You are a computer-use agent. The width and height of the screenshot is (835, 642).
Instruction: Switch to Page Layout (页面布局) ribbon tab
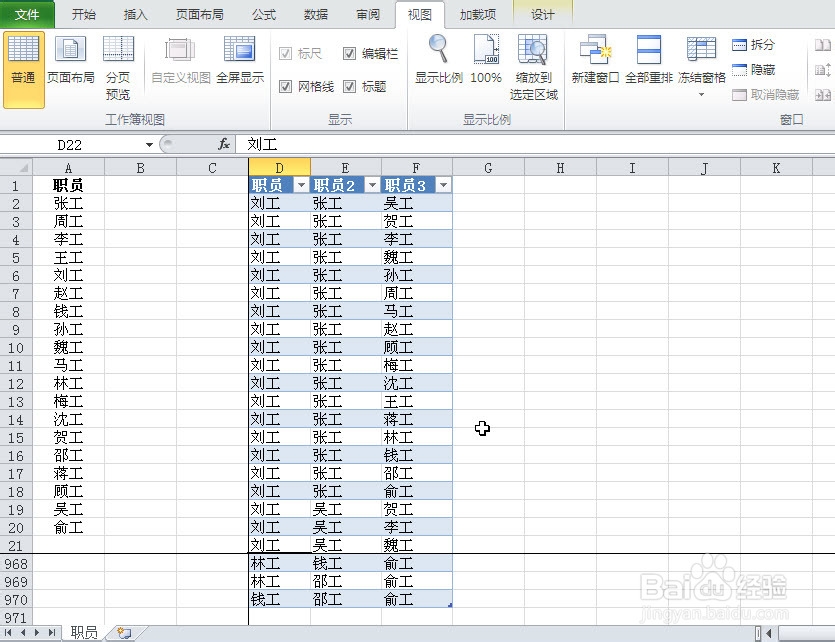tap(200, 14)
